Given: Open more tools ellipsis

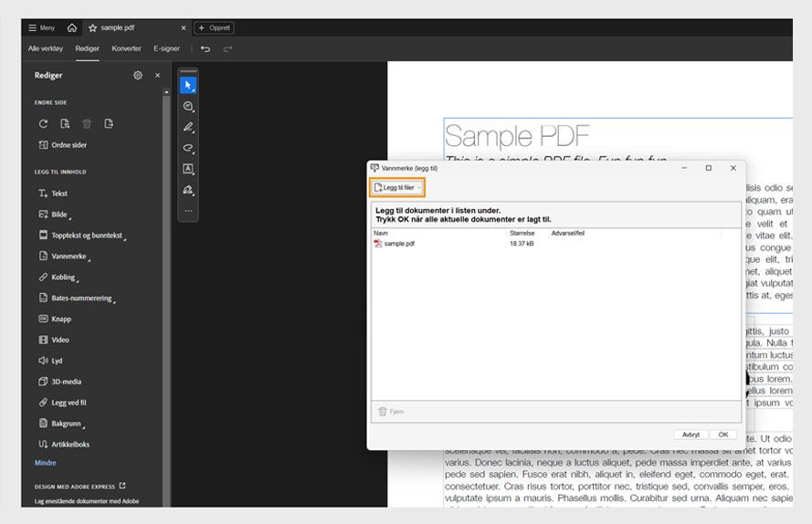Looking at the screenshot, I should tap(188, 211).
